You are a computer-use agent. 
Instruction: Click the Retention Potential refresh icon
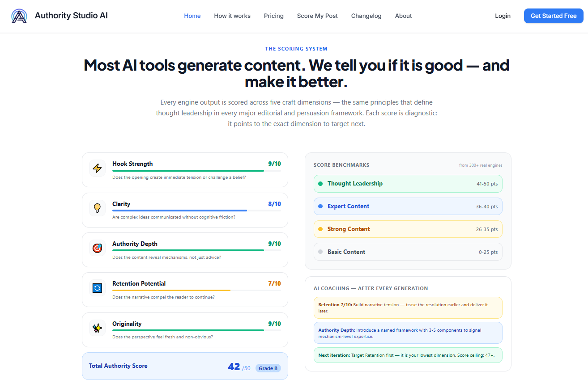click(97, 288)
